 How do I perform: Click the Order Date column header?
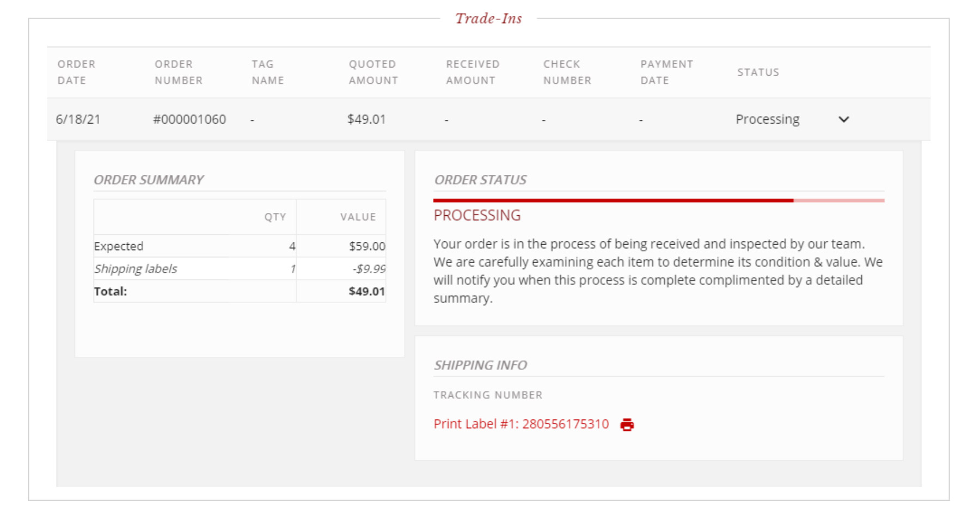click(76, 72)
